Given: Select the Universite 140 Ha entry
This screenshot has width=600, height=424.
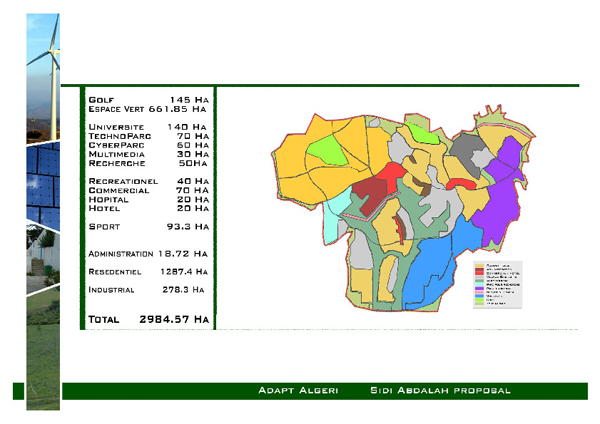Looking at the screenshot, I should click(x=147, y=128).
